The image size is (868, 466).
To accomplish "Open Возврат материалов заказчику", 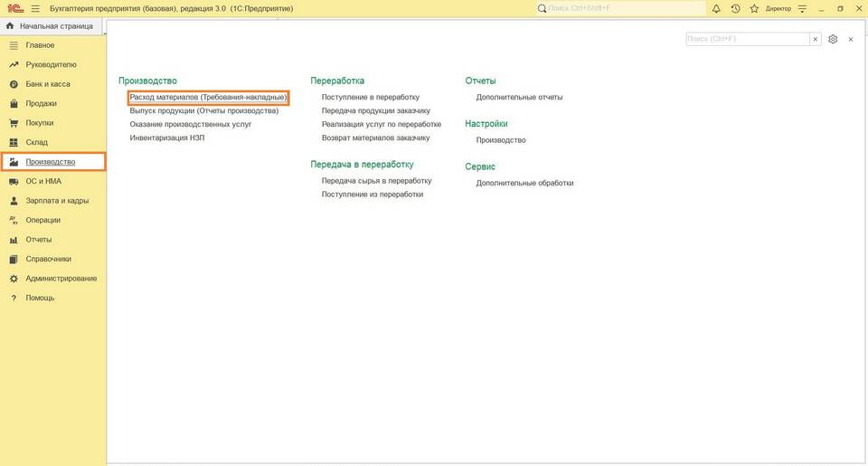I will point(375,138).
